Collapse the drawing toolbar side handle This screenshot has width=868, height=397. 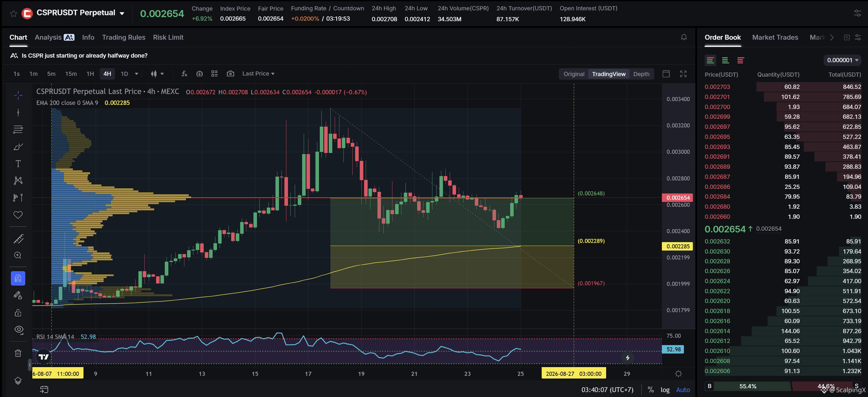(30, 365)
